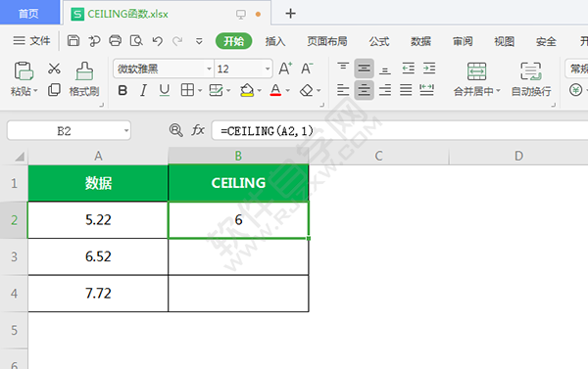Click the Save icon in quick toolbar
The height and width of the screenshot is (369, 588).
[x=73, y=40]
